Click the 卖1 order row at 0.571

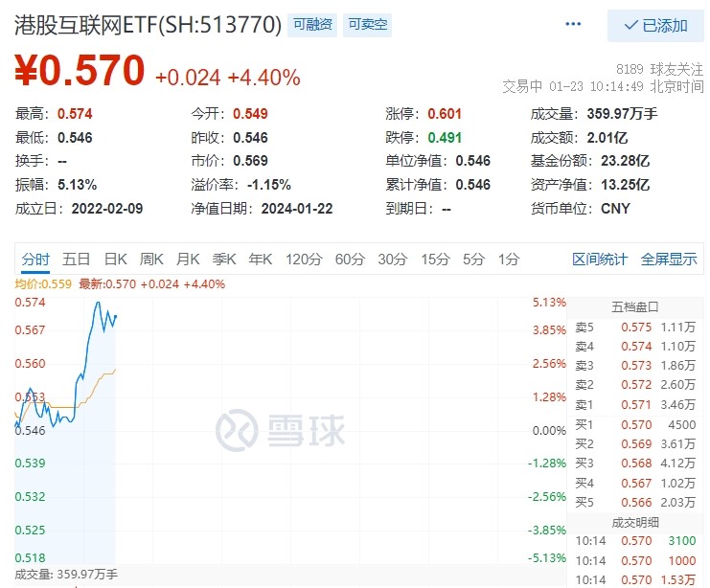pyautogui.click(x=635, y=405)
